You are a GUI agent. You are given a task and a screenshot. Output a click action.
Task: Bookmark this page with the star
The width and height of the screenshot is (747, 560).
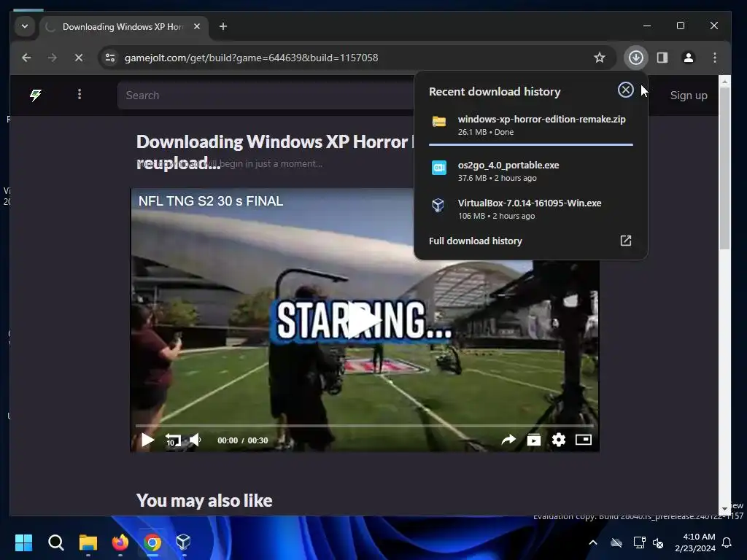point(600,58)
